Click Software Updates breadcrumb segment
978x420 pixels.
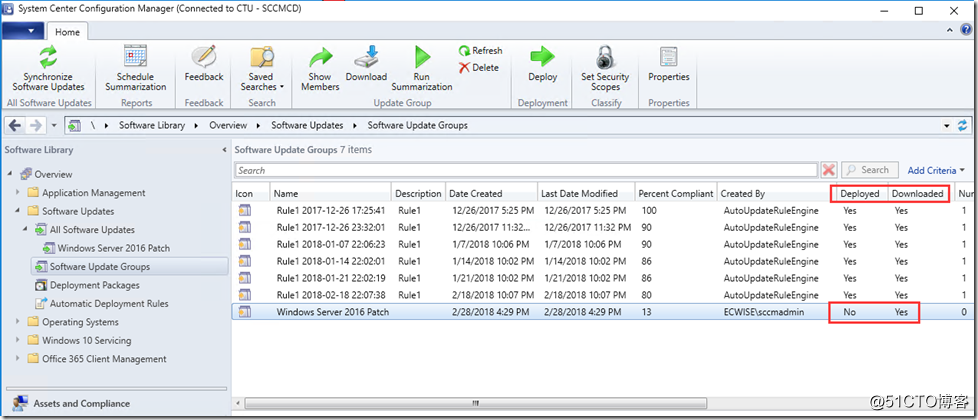(x=307, y=125)
